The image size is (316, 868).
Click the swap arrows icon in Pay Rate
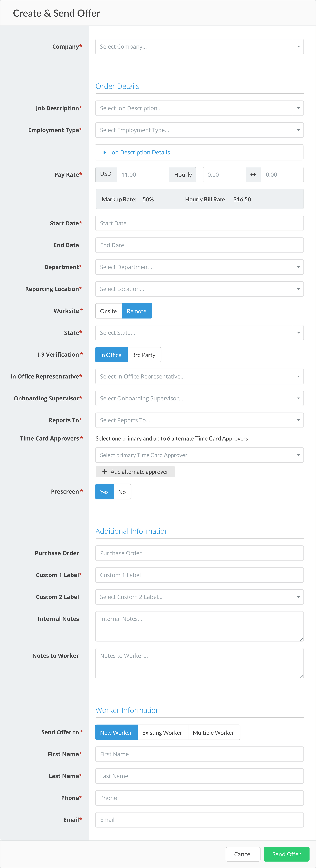[x=253, y=174]
